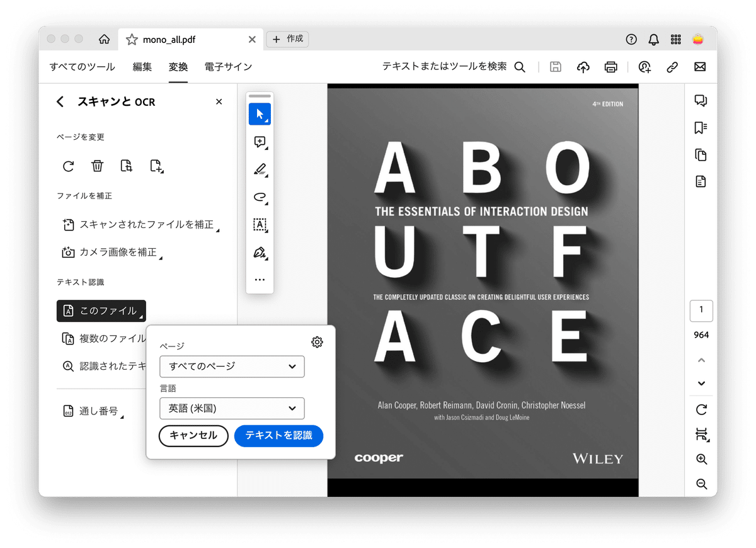756x548 pixels.
Task: Upload file to cloud icon
Action: pyautogui.click(x=583, y=67)
